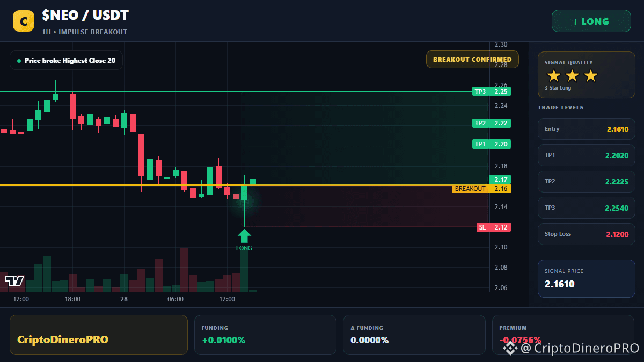644x362 pixels.
Task: Click the Price broke Highest Close 20 label
Action: tap(66, 61)
